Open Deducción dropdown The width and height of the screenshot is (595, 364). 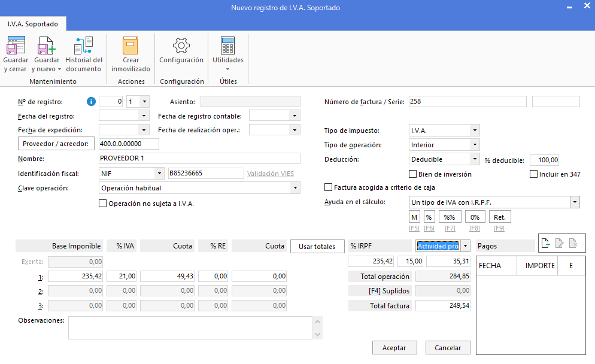click(475, 159)
